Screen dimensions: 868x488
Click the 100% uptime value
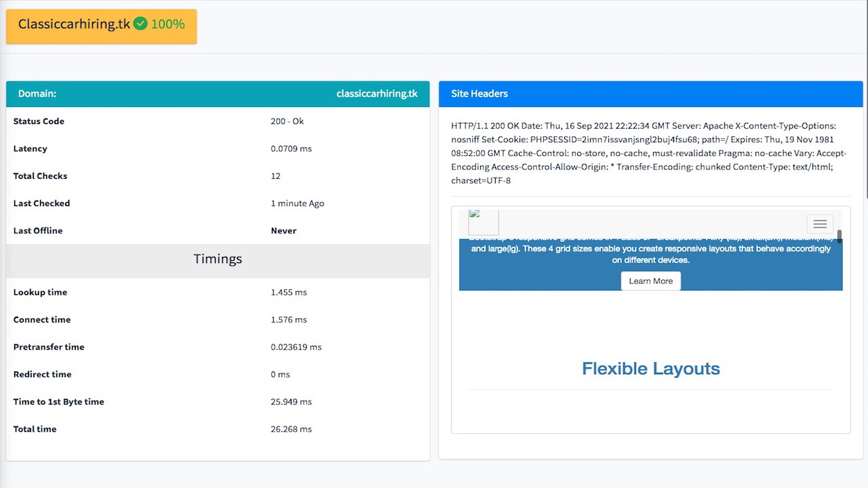[167, 24]
